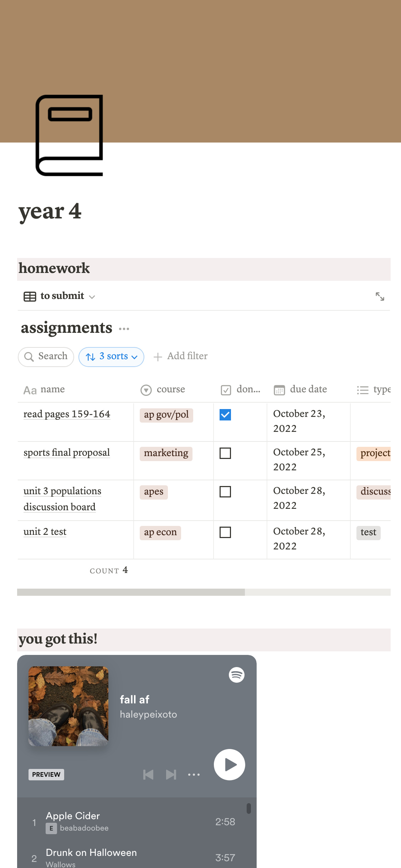Open the 3 sorts dropdown
Screen dimensions: 401x868
pyautogui.click(x=112, y=357)
